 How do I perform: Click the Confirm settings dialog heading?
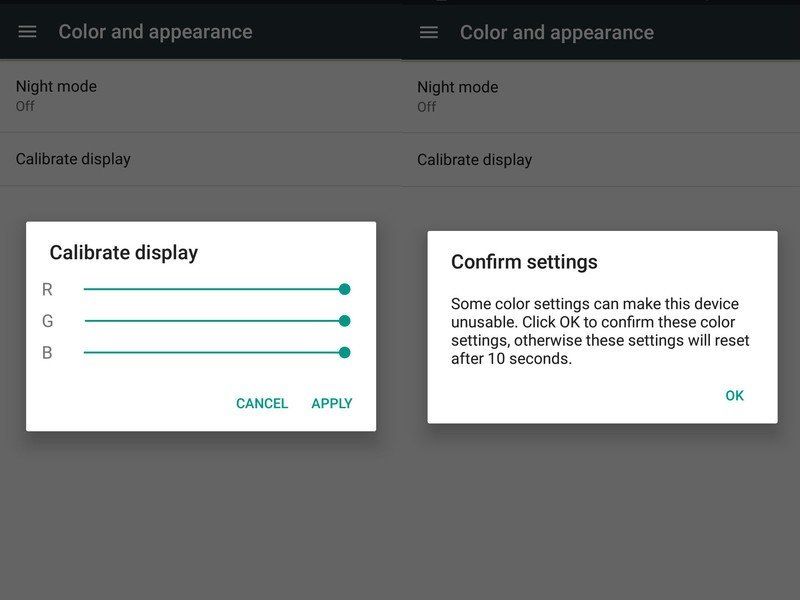click(x=524, y=261)
